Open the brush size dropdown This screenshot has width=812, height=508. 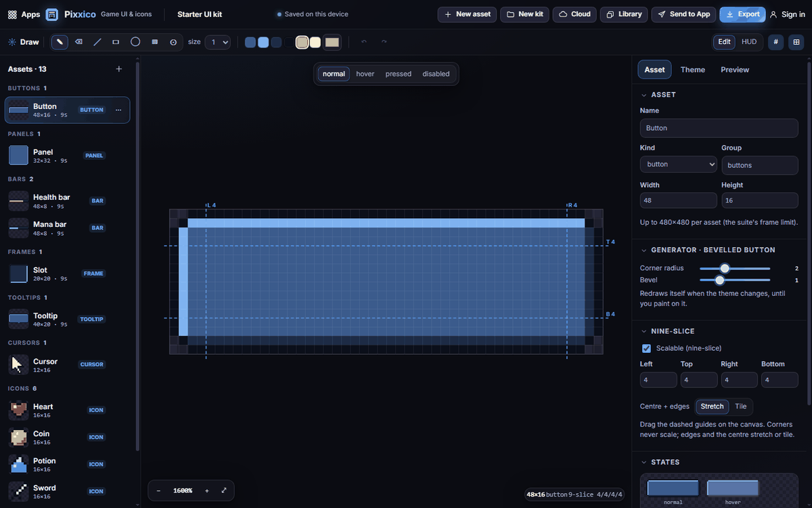(x=218, y=42)
